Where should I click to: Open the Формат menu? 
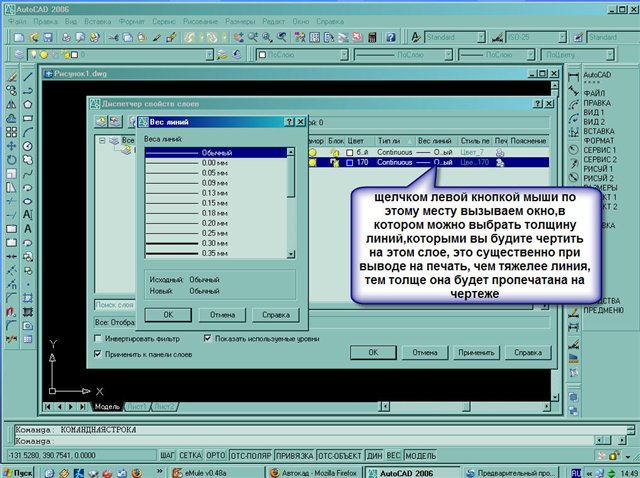pos(132,20)
